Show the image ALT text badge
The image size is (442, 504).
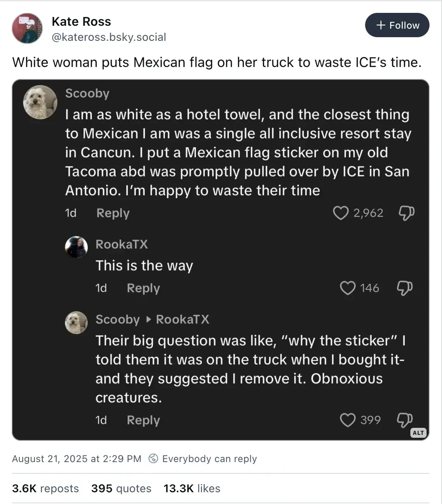pos(418,433)
